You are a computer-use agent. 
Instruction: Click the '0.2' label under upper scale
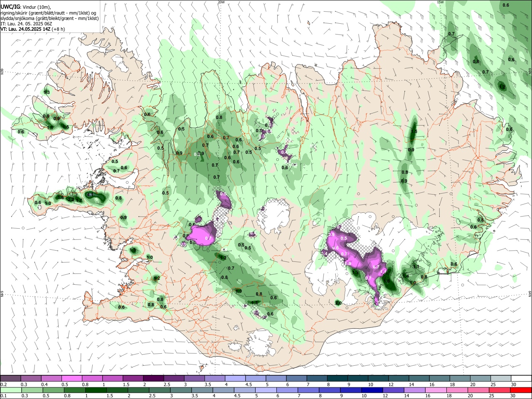[4, 384]
